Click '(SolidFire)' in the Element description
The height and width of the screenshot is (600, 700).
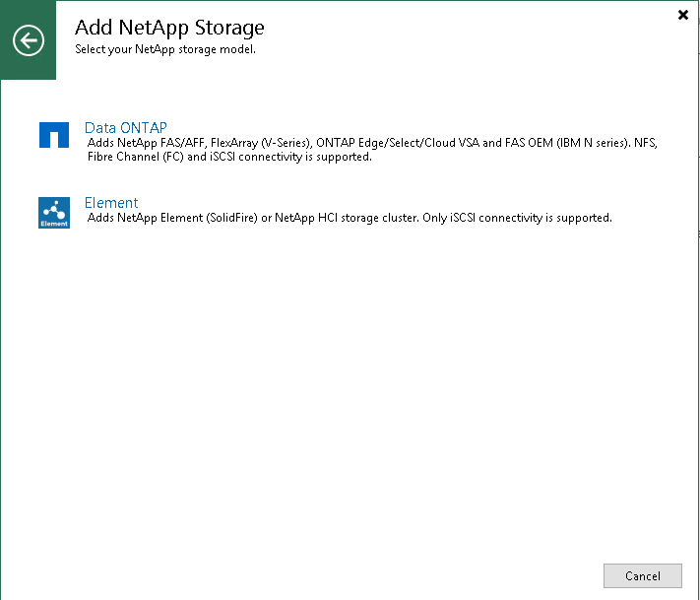[x=247, y=218]
